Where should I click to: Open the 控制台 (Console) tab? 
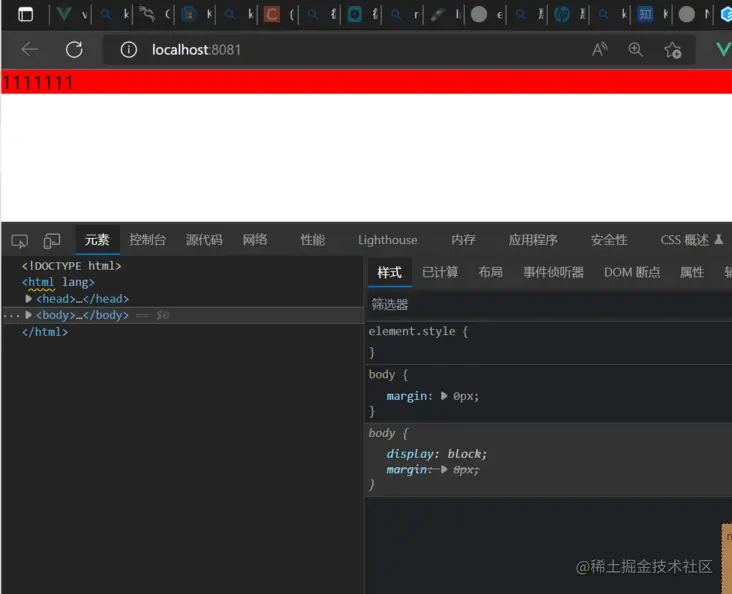click(x=148, y=240)
